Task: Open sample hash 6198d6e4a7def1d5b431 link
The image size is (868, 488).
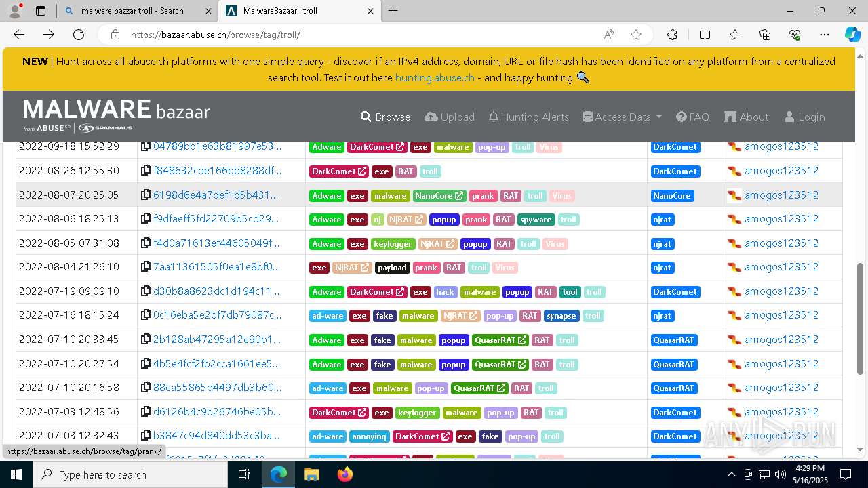Action: coord(216,195)
